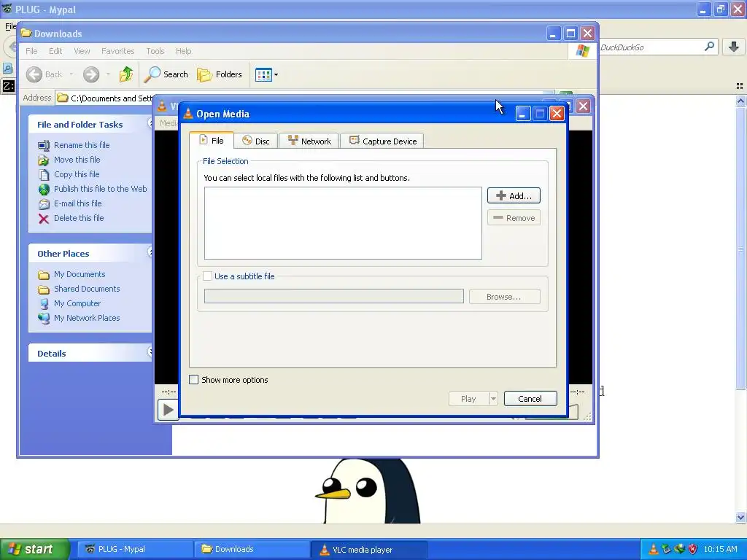The height and width of the screenshot is (560, 747).
Task: Click the red security shield tray icon
Action: click(x=693, y=549)
